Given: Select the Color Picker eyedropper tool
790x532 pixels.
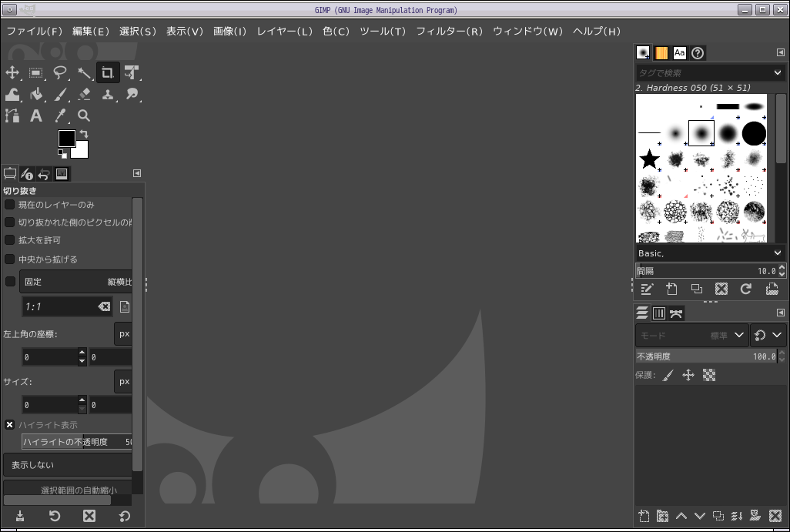Looking at the screenshot, I should tap(60, 116).
